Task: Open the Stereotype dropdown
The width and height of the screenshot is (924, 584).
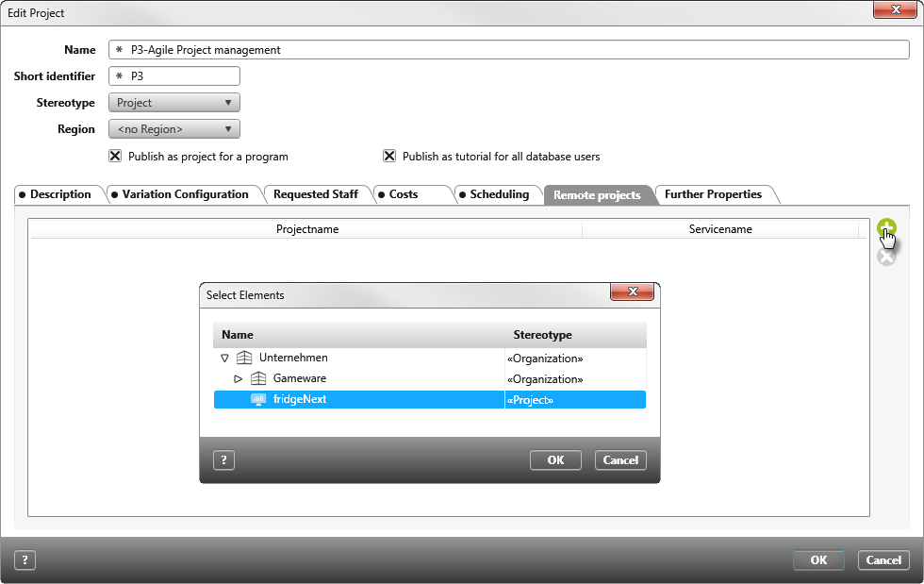Action: tap(173, 103)
